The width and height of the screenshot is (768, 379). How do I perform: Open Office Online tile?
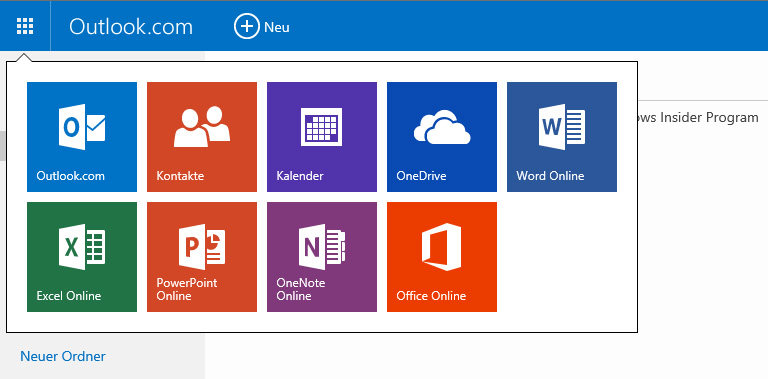pyautogui.click(x=442, y=257)
